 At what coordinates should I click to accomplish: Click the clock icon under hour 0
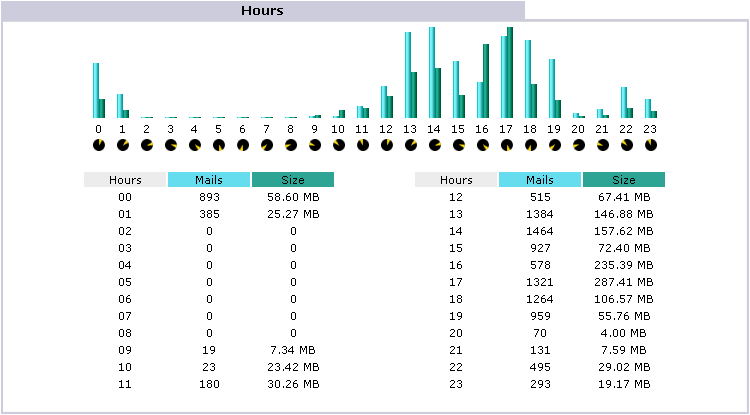coord(98,145)
